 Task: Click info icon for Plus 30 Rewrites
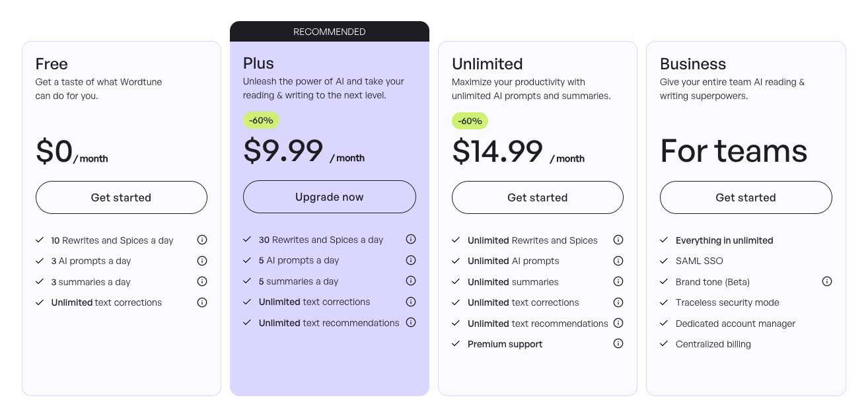pyautogui.click(x=411, y=239)
